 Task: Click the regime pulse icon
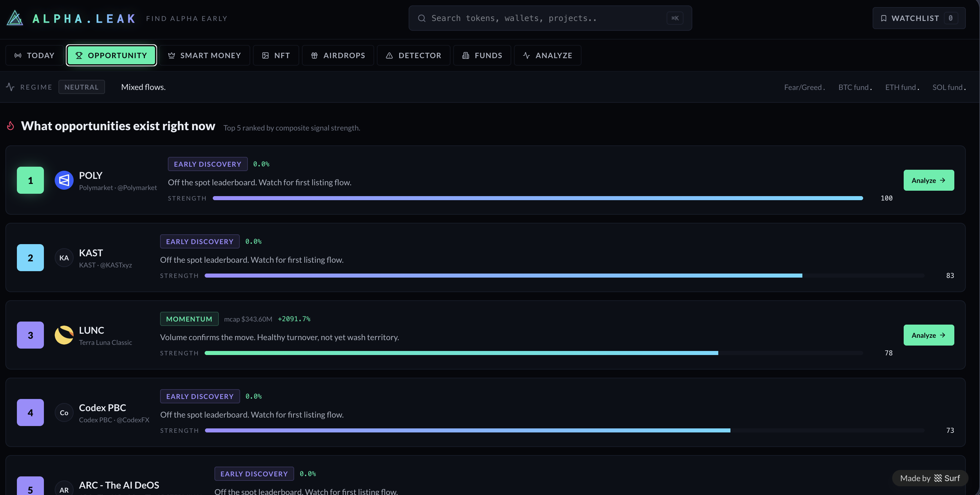10,87
